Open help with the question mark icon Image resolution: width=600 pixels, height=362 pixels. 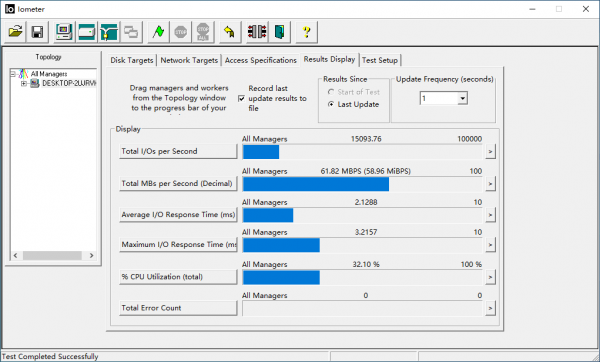306,32
